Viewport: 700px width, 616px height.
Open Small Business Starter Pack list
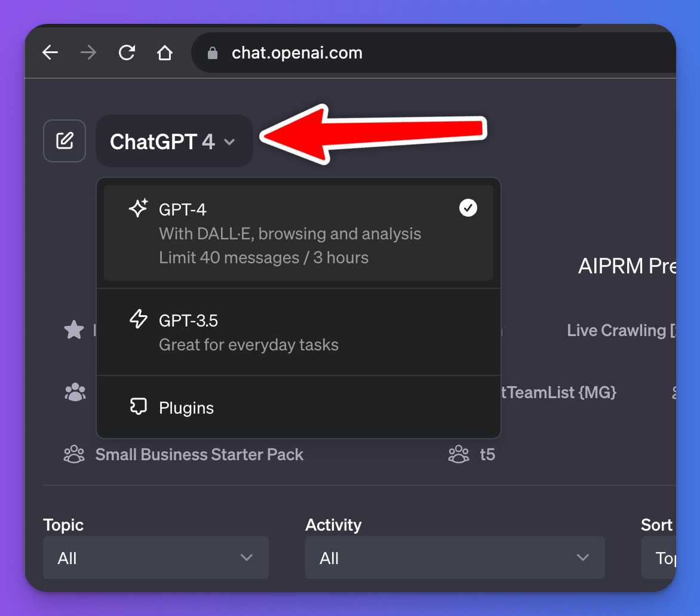199,455
